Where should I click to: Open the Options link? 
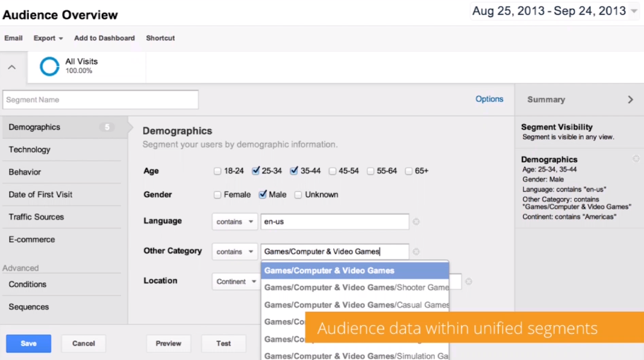[489, 99]
